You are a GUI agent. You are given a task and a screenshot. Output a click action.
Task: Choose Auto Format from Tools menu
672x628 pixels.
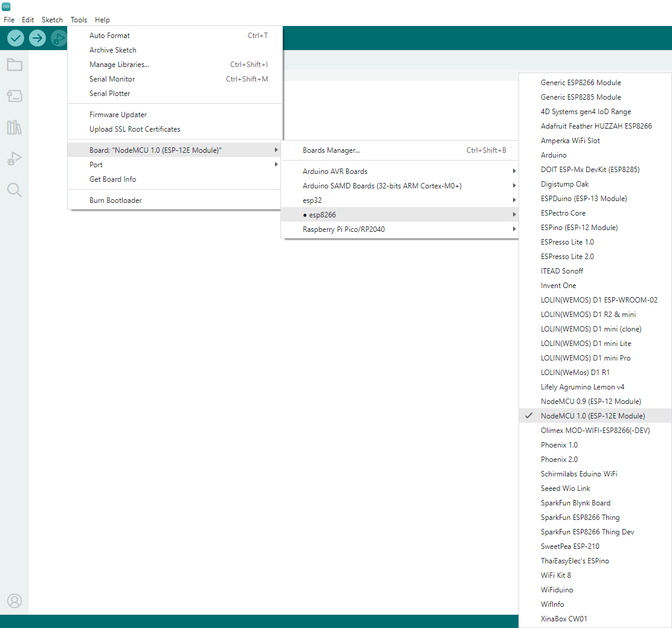(x=175, y=36)
